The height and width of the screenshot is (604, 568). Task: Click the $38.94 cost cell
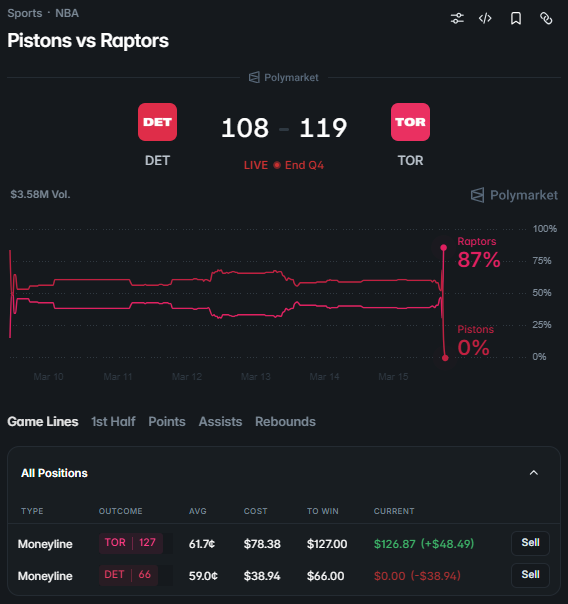(x=262, y=576)
